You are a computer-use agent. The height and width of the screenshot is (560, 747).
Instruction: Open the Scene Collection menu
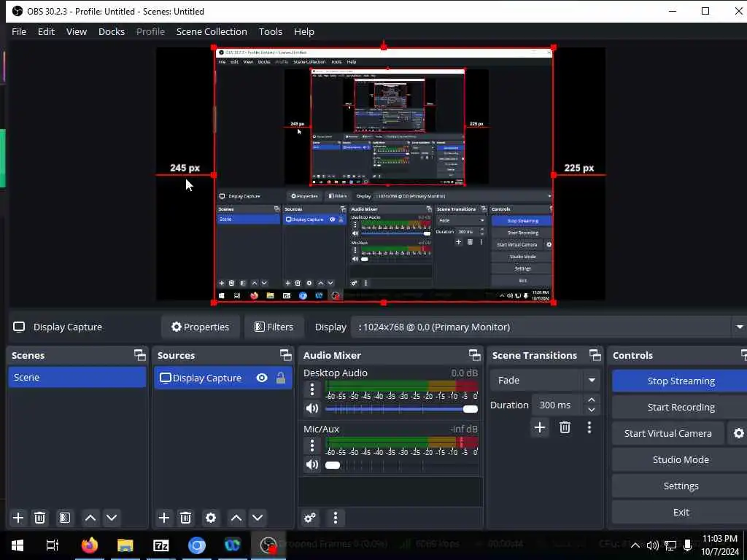pos(212,31)
